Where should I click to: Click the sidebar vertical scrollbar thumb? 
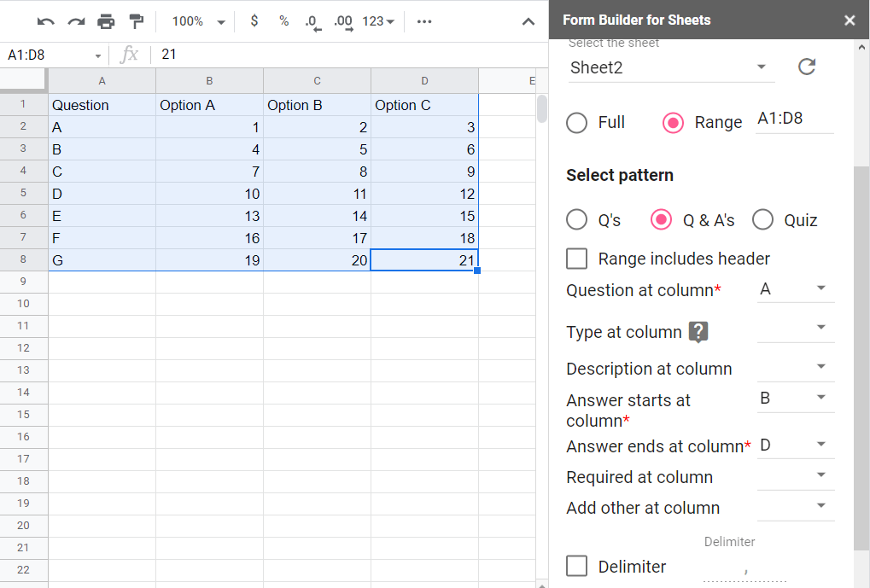click(861, 358)
